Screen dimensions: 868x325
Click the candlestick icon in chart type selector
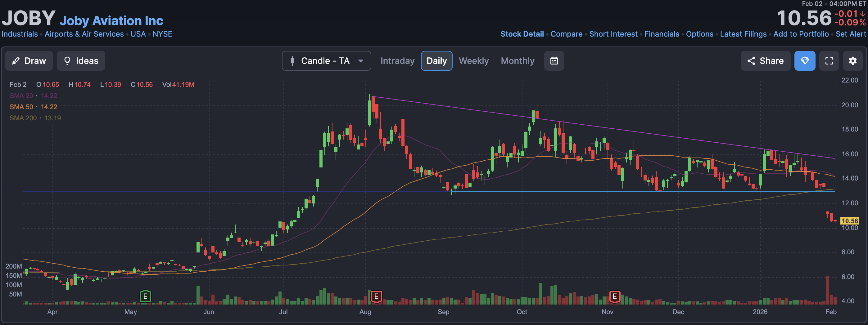(292, 61)
